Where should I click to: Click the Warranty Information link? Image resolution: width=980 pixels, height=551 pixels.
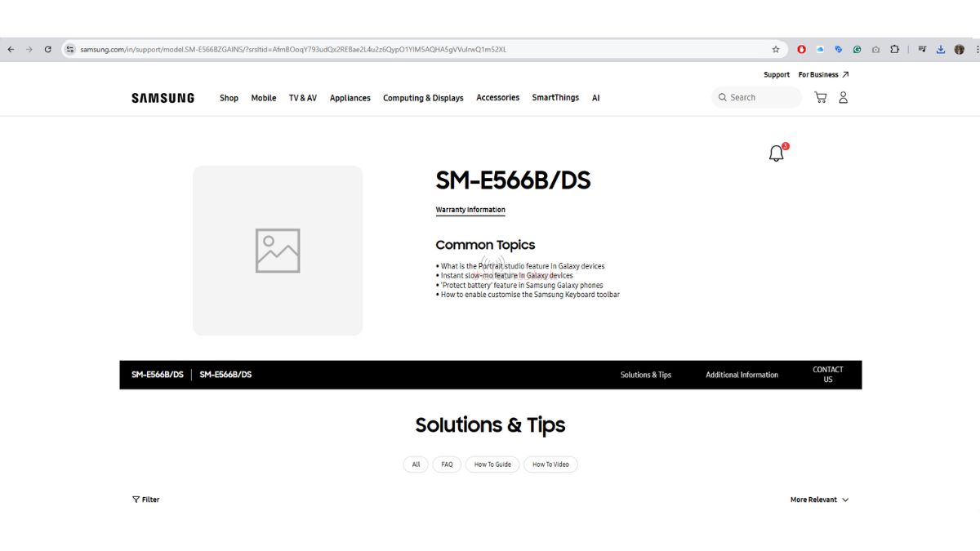coord(470,210)
